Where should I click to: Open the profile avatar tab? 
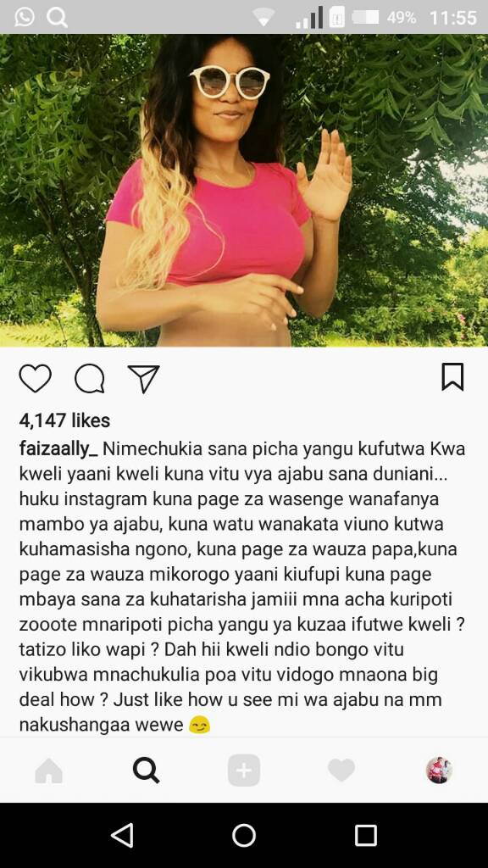tap(439, 770)
